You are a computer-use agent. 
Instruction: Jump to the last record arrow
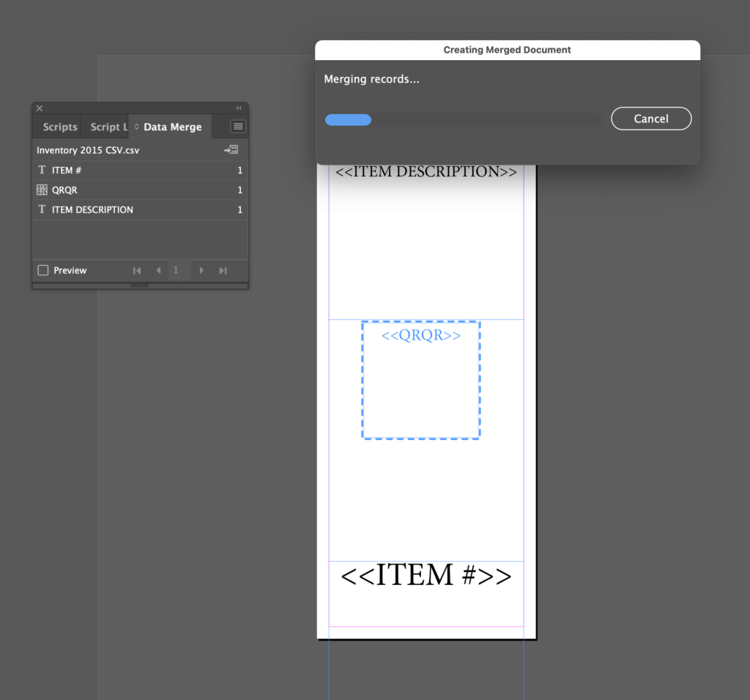click(x=223, y=270)
